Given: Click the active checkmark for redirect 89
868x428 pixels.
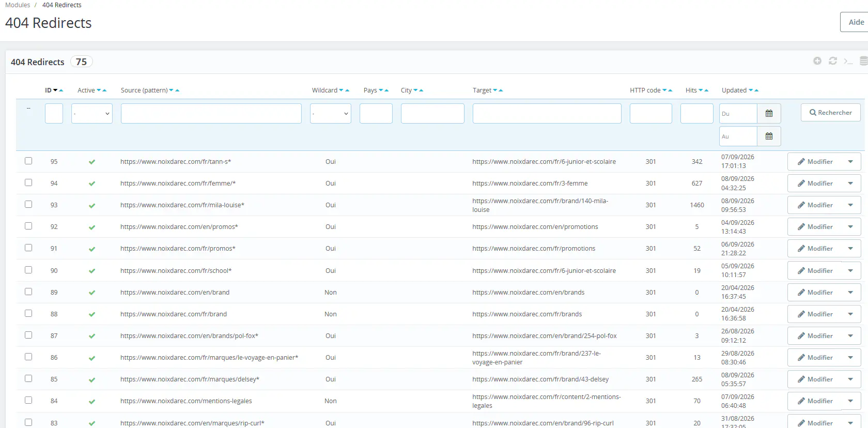Looking at the screenshot, I should (x=92, y=293).
